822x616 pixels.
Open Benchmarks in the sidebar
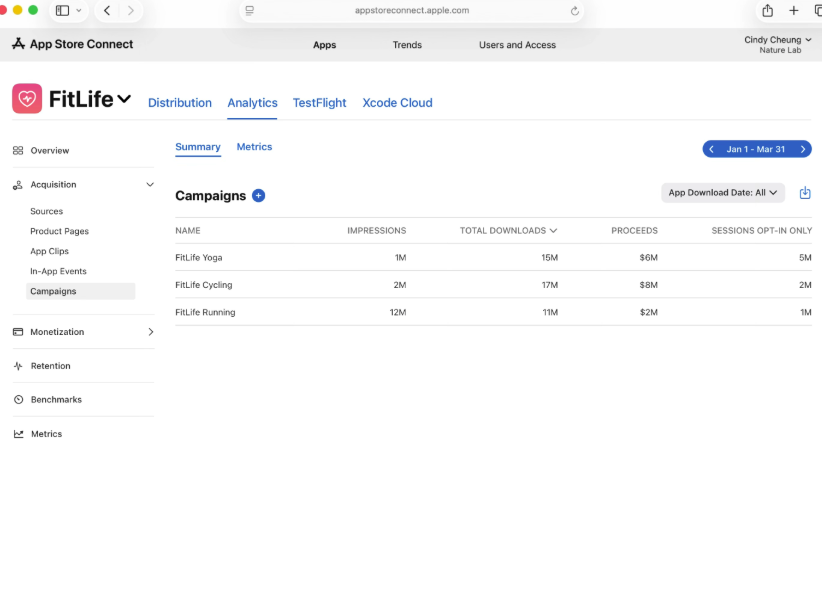pyautogui.click(x=56, y=399)
